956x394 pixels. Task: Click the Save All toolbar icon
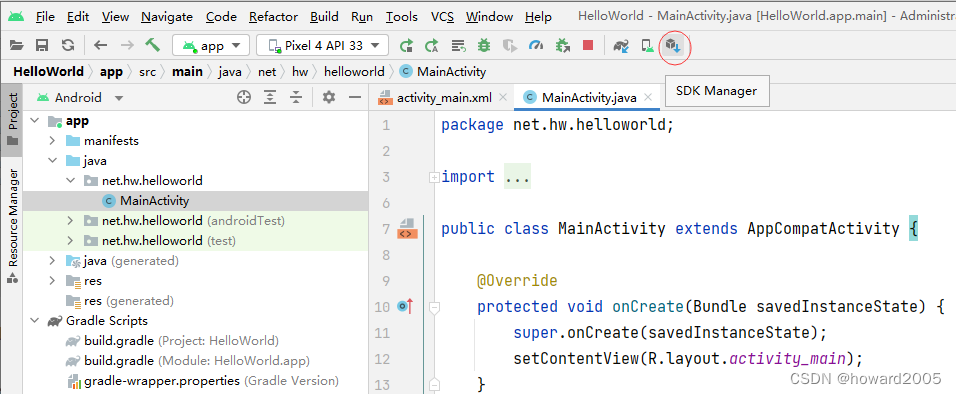42,45
